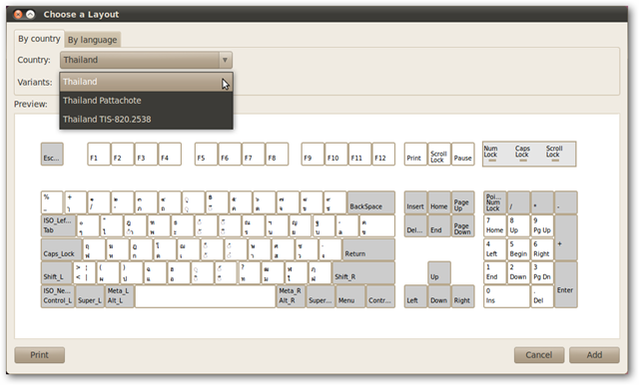Click the numpad 5 Begin key
Screen dimensions: 639x385
coord(518,249)
